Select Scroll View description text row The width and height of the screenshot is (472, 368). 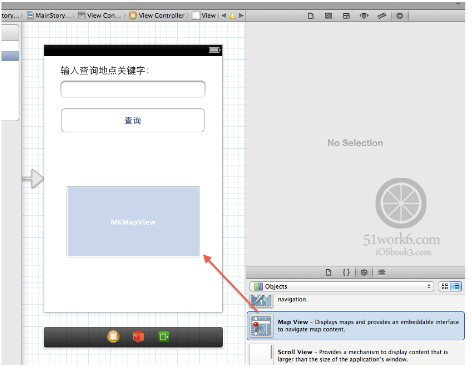[x=363, y=356]
